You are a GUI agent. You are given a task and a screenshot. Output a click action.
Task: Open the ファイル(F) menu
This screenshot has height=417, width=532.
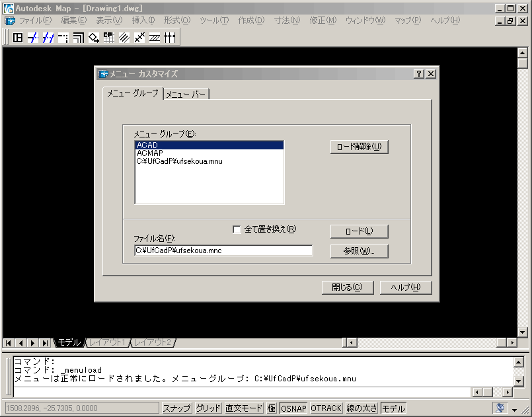pos(35,20)
